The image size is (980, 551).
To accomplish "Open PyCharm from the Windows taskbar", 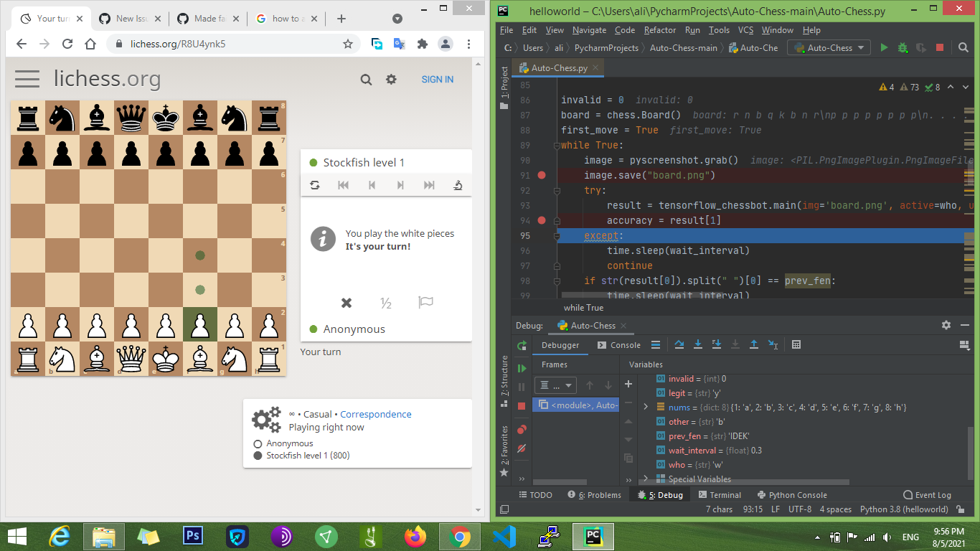I will pyautogui.click(x=593, y=536).
